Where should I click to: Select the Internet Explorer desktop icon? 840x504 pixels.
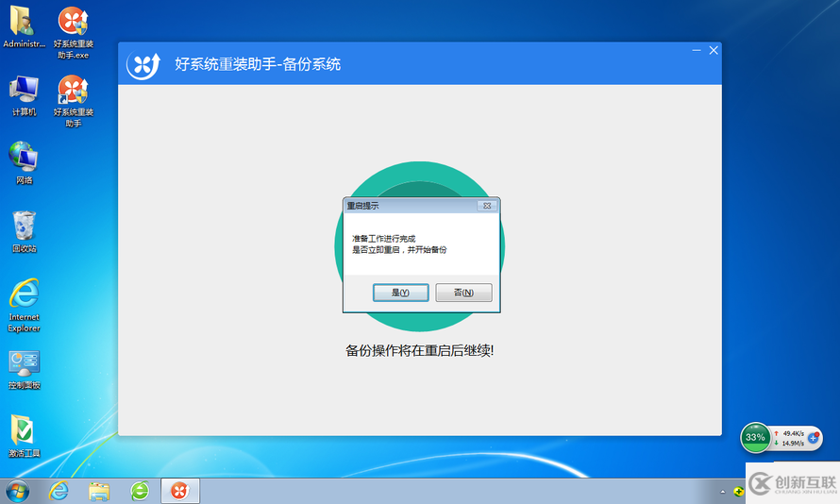(25, 305)
